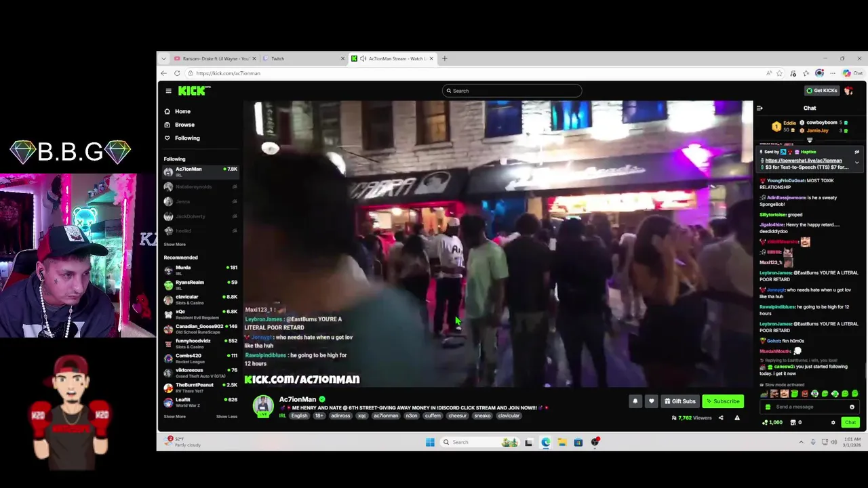
Task: Open the Windows Start menu
Action: coord(430,442)
